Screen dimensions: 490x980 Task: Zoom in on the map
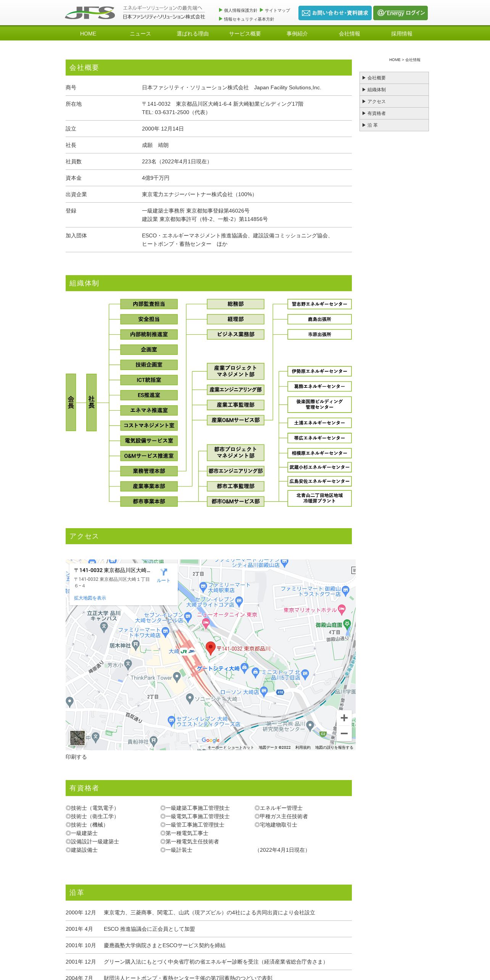tap(344, 718)
